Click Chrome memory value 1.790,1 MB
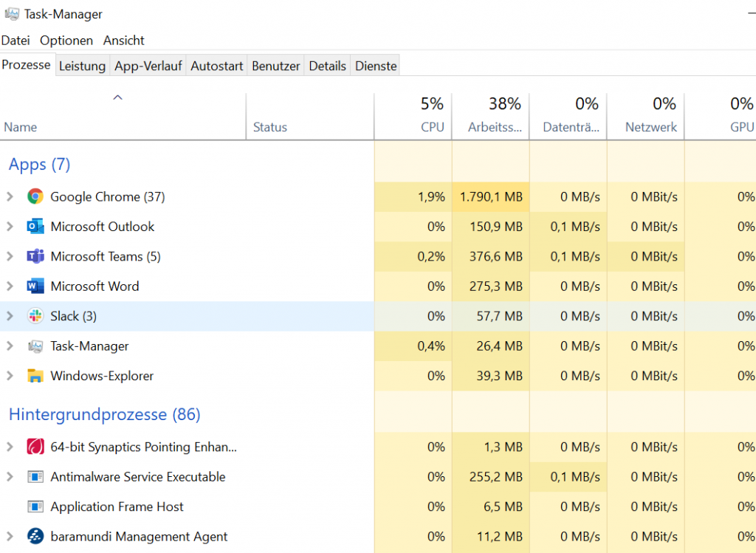756x553 pixels. coord(491,196)
